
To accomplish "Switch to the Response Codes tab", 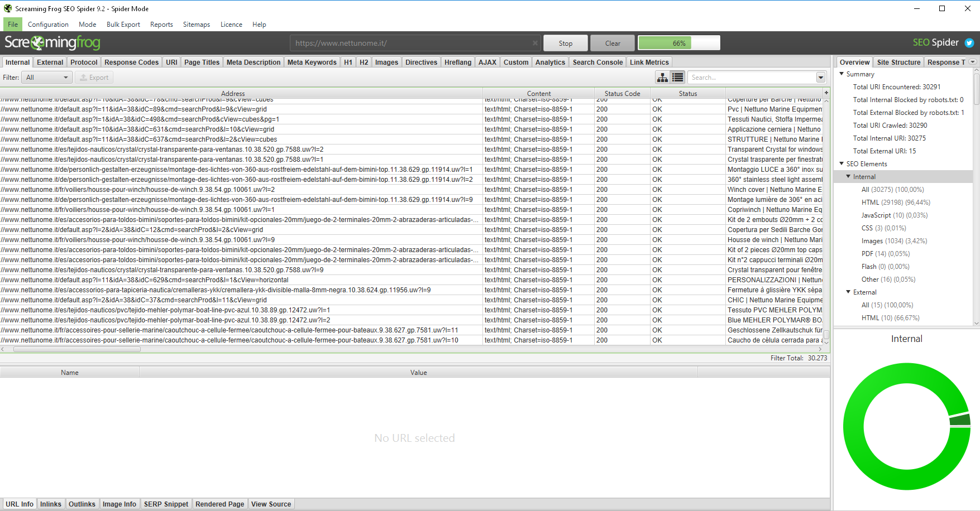I will pos(131,62).
